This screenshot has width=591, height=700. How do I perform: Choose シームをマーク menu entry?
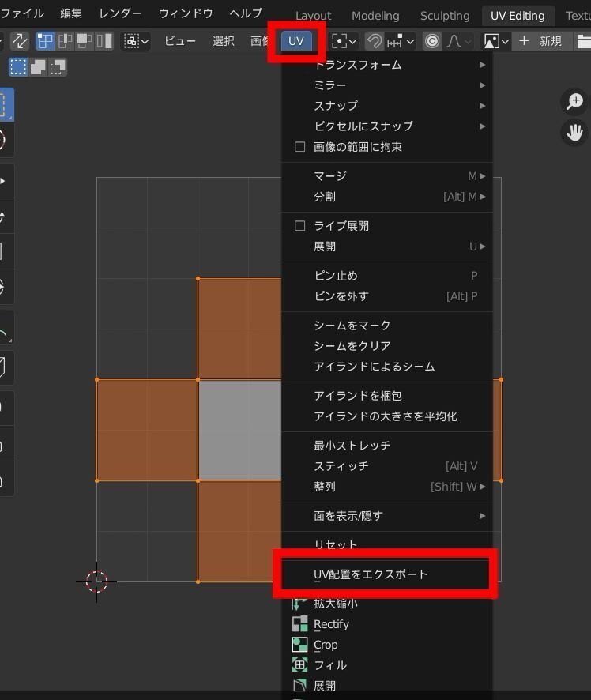click(387, 326)
